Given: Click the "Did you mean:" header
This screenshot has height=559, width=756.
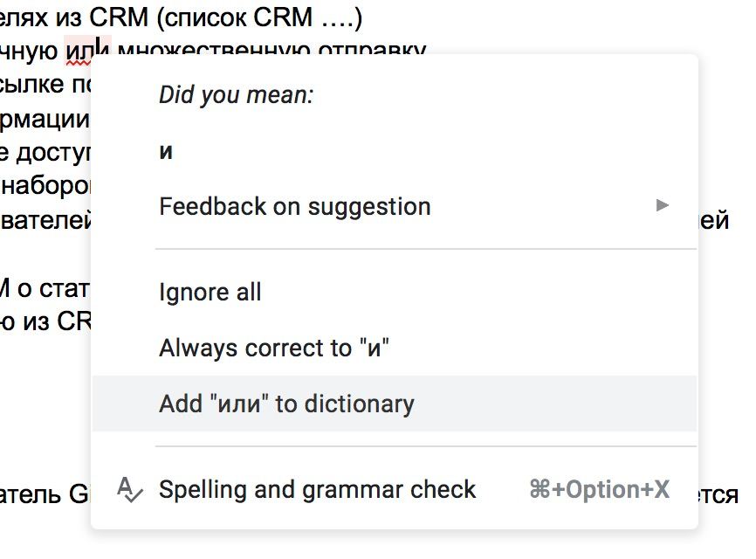Looking at the screenshot, I should [x=236, y=95].
